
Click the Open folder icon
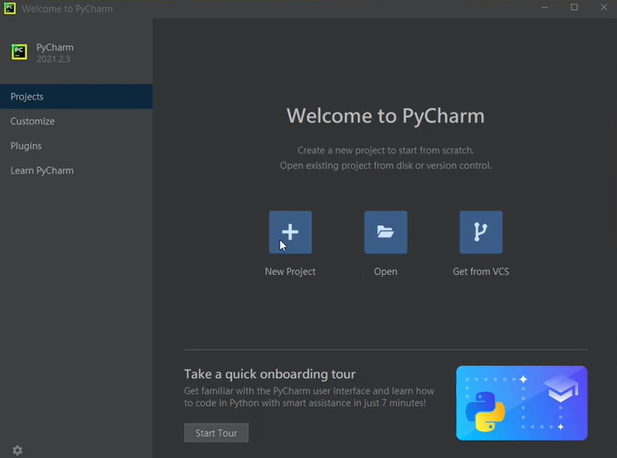coord(386,232)
